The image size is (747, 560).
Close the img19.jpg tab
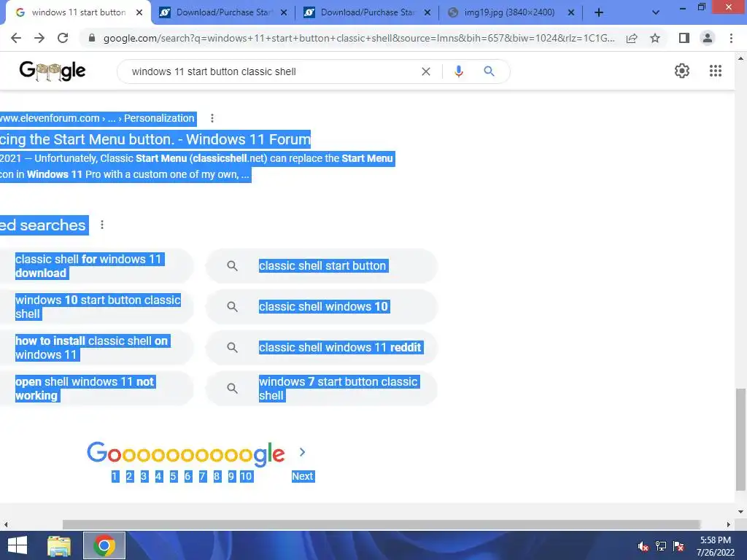click(570, 13)
